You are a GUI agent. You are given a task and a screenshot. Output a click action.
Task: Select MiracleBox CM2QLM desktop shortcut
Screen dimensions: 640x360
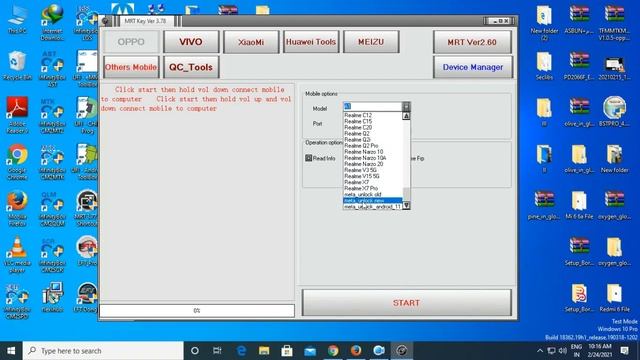[52, 208]
